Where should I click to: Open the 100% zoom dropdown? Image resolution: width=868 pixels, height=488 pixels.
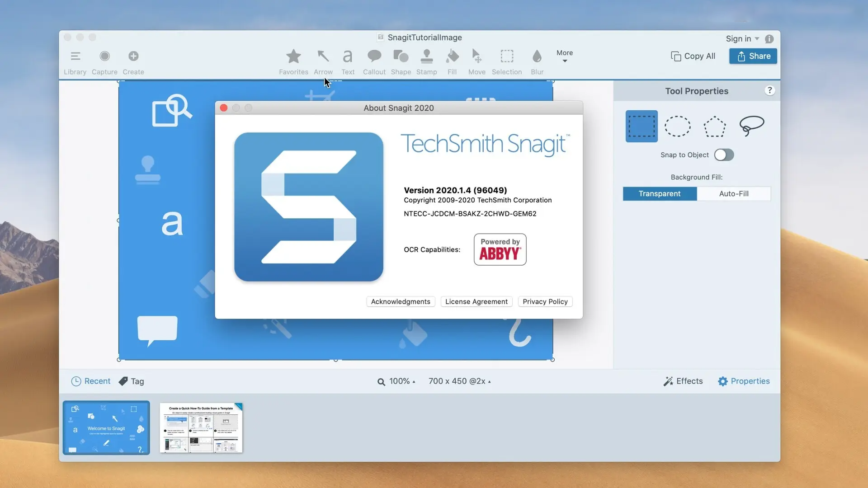396,381
